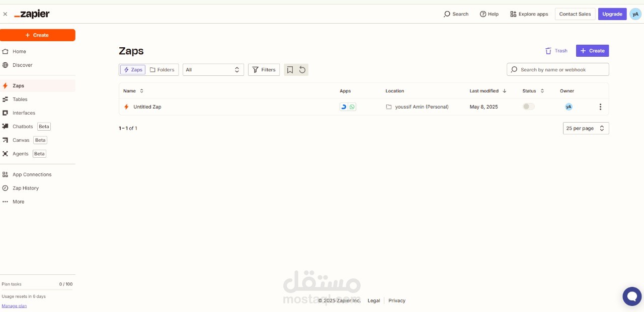Click the purple Upgrade button
The image size is (644, 312).
(612, 14)
